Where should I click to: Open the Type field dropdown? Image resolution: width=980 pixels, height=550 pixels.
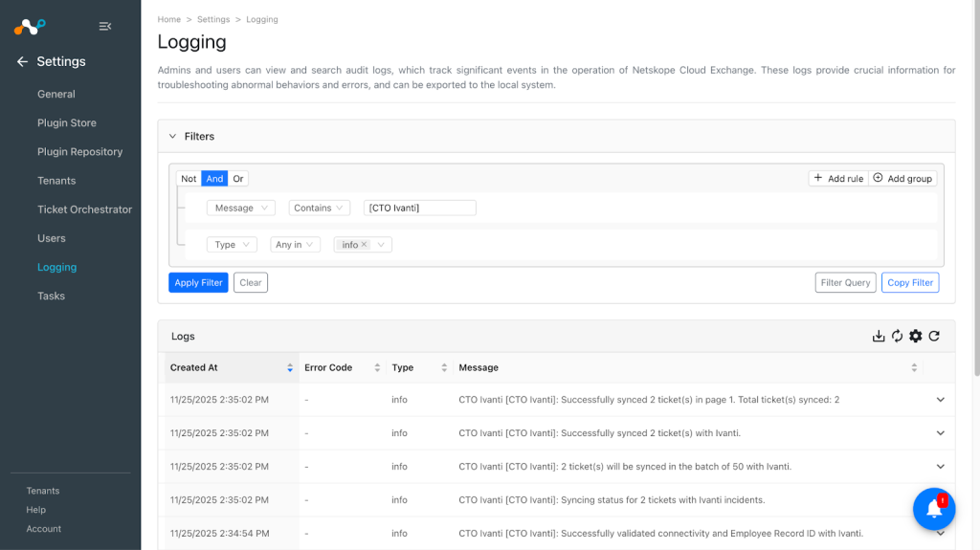point(232,244)
